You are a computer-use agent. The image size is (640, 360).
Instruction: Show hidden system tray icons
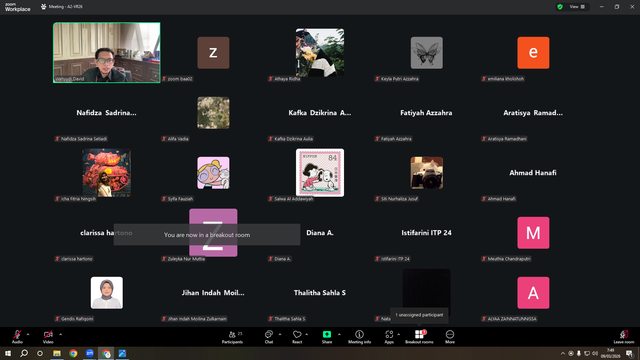click(x=563, y=353)
